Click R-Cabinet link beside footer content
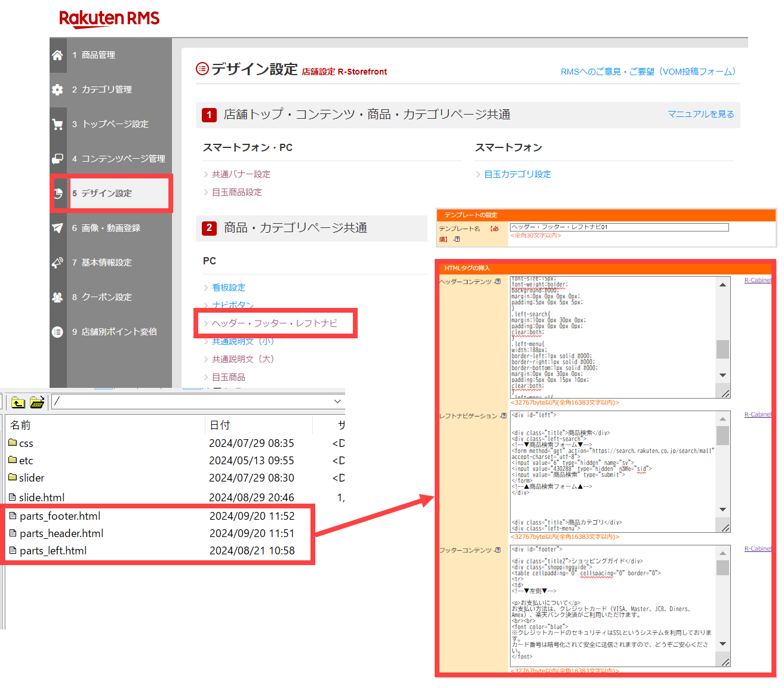Screen dimensions: 784x688 [x=758, y=549]
